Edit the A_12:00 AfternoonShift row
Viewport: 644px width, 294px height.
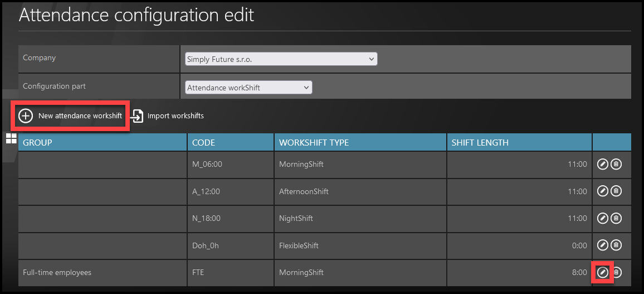(602, 191)
